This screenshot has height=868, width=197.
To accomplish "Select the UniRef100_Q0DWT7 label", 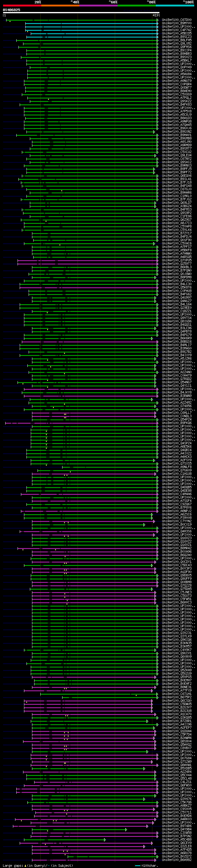I will tap(176, 88).
